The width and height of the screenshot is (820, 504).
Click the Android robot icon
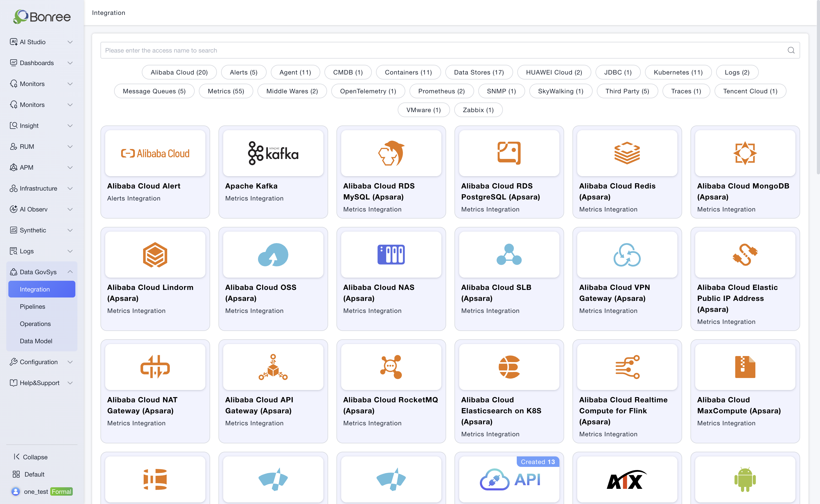click(x=745, y=480)
